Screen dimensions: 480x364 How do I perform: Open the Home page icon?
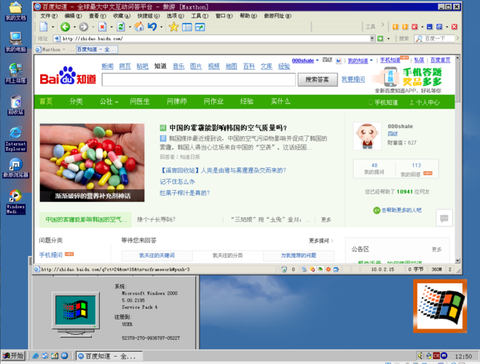pos(139,27)
